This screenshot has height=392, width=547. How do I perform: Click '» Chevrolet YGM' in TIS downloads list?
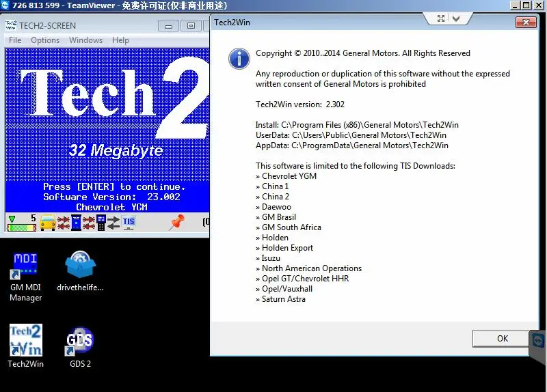tap(286, 176)
